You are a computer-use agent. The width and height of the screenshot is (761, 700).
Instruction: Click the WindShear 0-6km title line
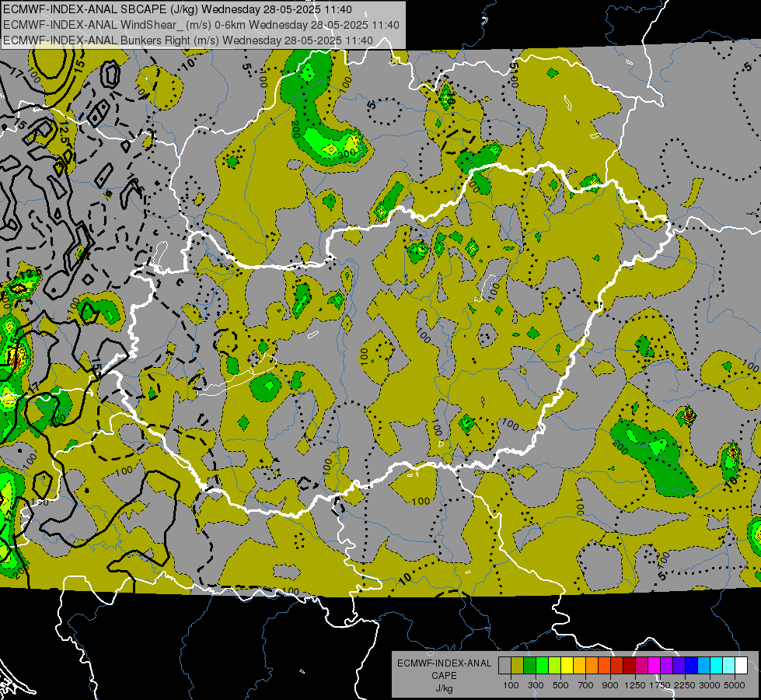(201, 25)
